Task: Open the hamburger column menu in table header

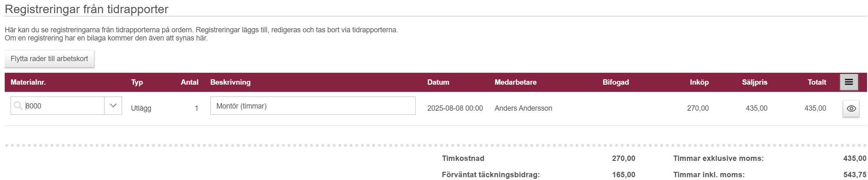Action: [849, 82]
